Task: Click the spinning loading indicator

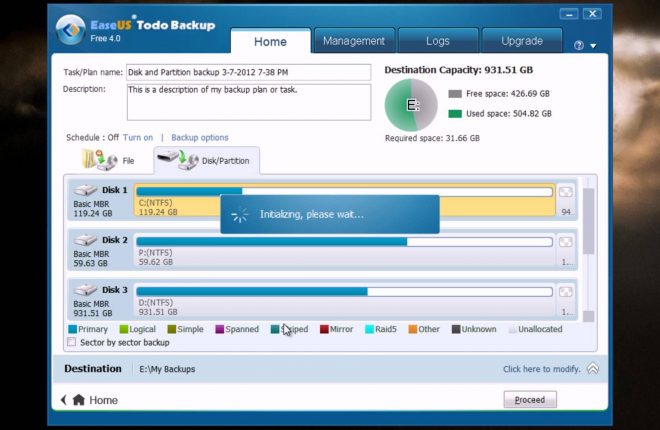Action: click(240, 215)
